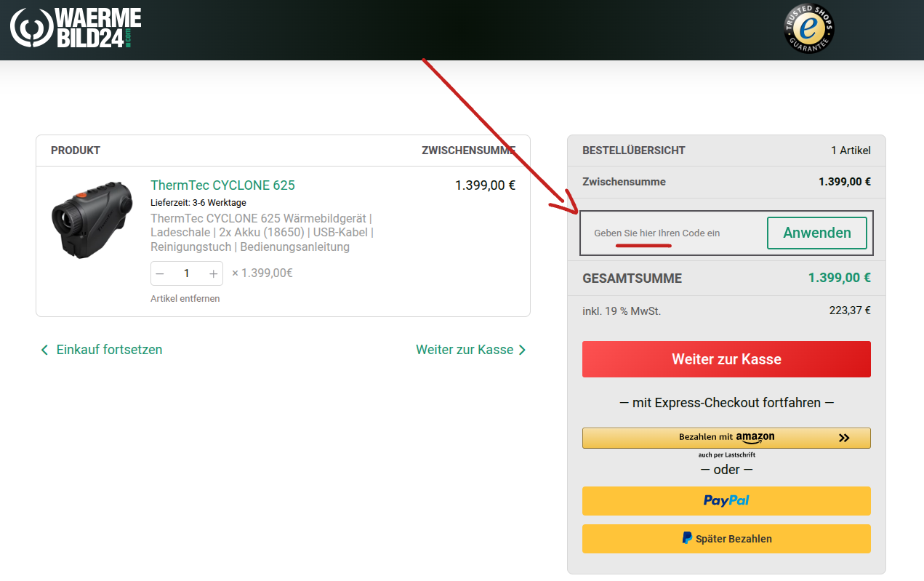Open the ThermTec CYCLONE 625 product link
Screen dimensions: 924x581
pyautogui.click(x=222, y=185)
